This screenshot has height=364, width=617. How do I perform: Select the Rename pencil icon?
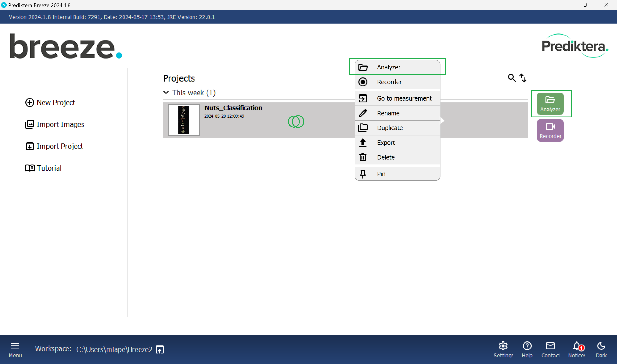[x=363, y=113]
